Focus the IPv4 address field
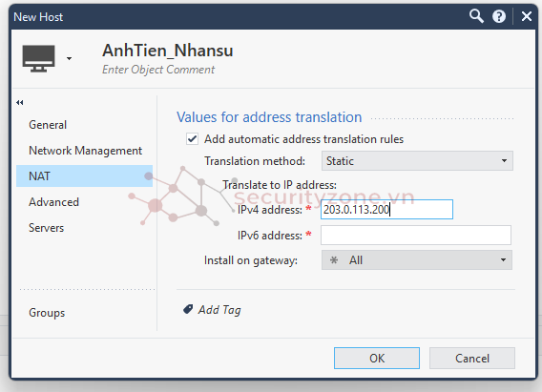The image size is (542, 392). [x=386, y=209]
